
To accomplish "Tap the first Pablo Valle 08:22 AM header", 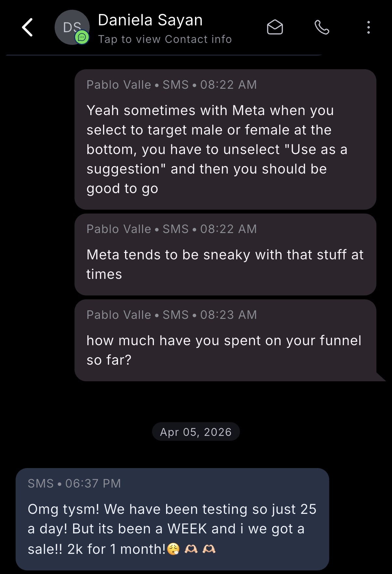I will pyautogui.click(x=172, y=85).
